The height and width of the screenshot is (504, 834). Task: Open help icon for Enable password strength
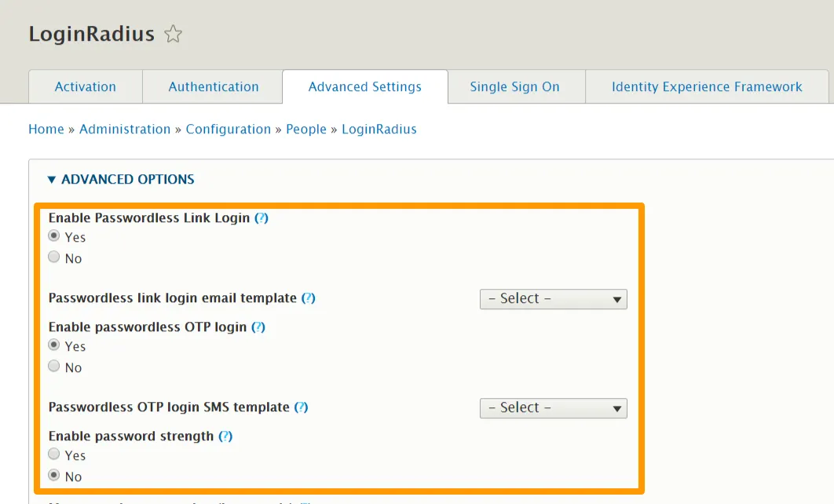[x=225, y=436]
